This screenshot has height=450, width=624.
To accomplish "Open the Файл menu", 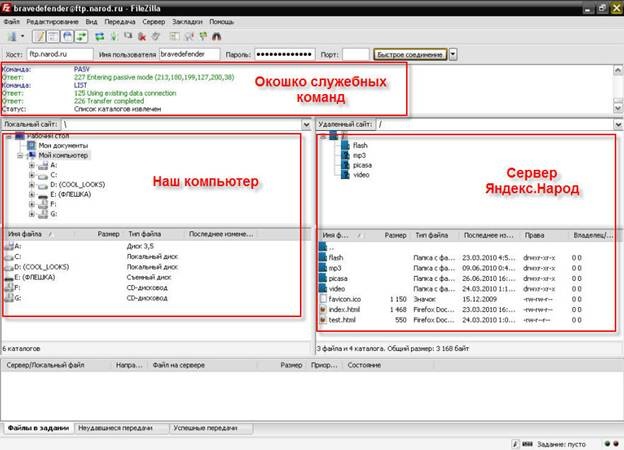I will pos(12,22).
